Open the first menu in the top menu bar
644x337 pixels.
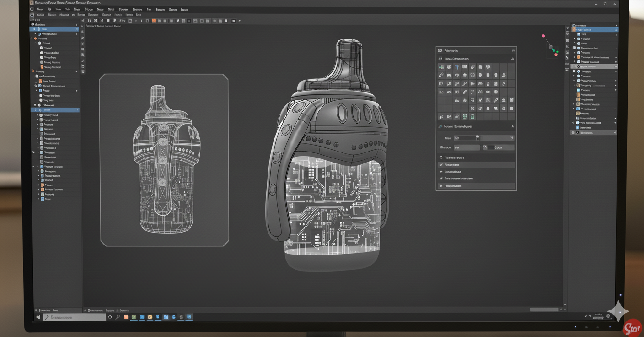click(x=40, y=9)
